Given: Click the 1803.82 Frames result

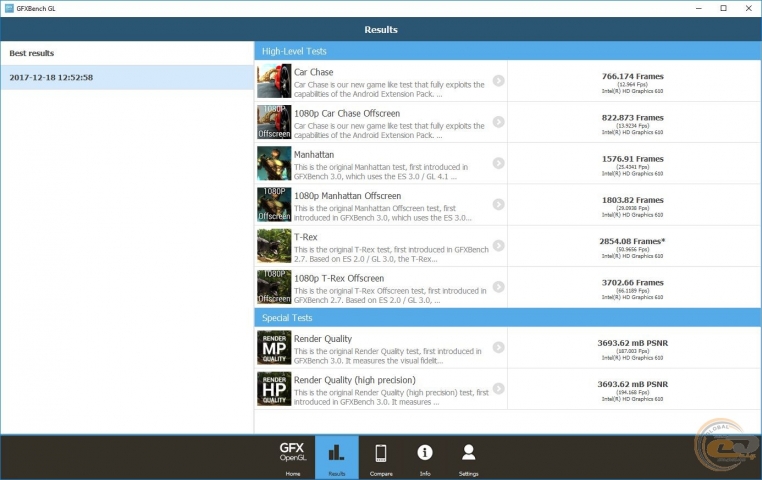Looking at the screenshot, I should [632, 200].
